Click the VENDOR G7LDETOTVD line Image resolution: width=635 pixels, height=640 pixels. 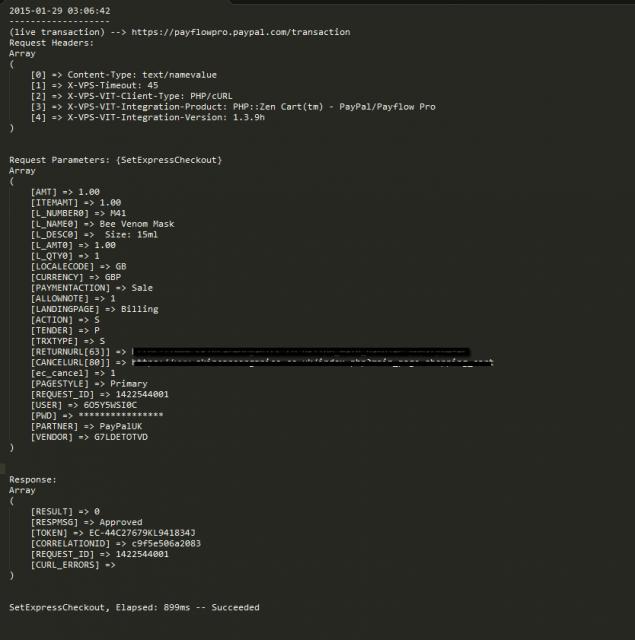click(89, 437)
